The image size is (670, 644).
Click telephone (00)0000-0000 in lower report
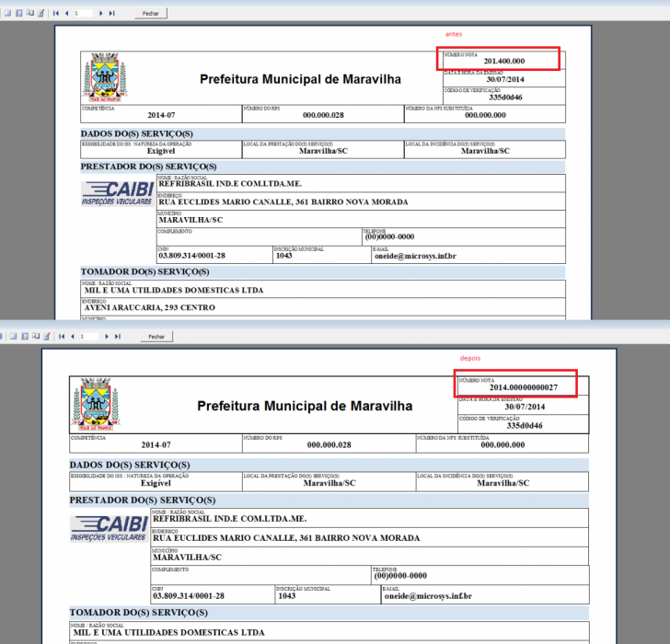point(400,576)
